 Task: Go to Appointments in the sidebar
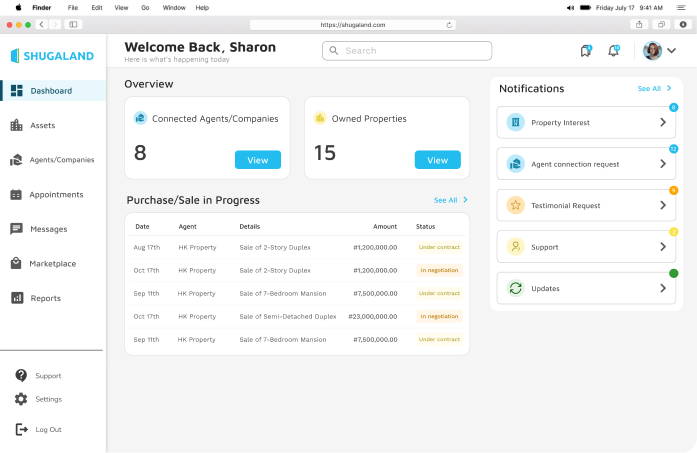click(56, 195)
